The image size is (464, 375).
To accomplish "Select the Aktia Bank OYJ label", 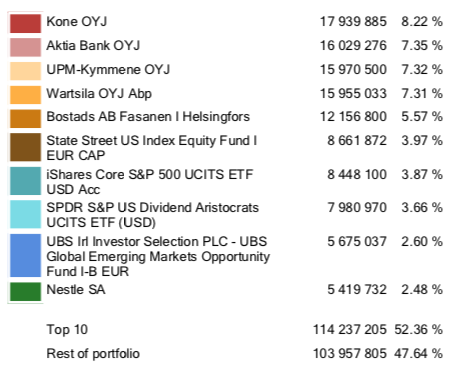I will (93, 46).
